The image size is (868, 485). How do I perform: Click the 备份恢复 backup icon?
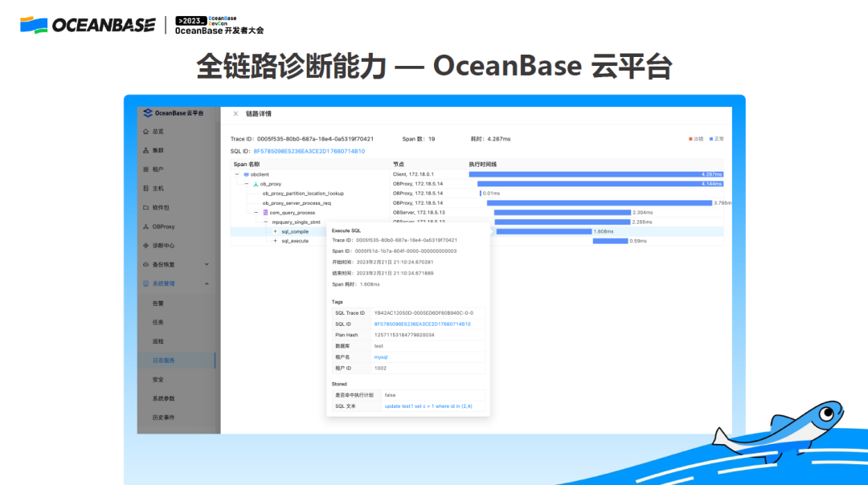(145, 265)
